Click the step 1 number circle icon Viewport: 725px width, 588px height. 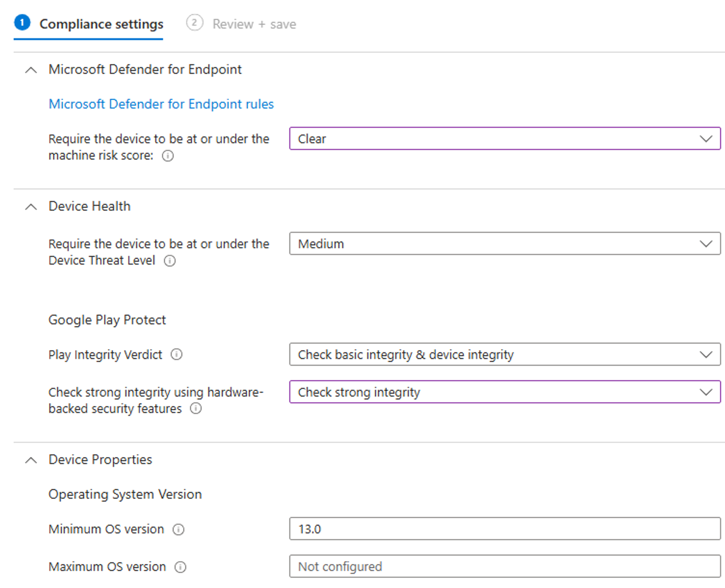click(22, 23)
